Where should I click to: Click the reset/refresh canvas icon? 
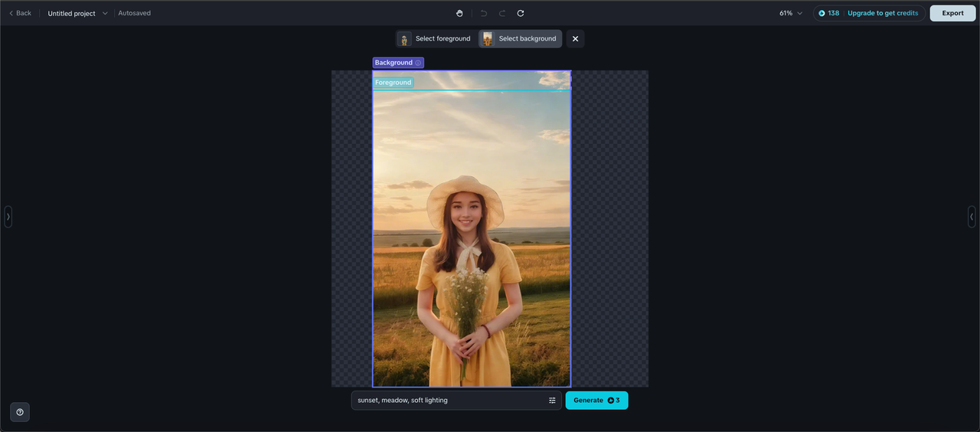point(521,13)
